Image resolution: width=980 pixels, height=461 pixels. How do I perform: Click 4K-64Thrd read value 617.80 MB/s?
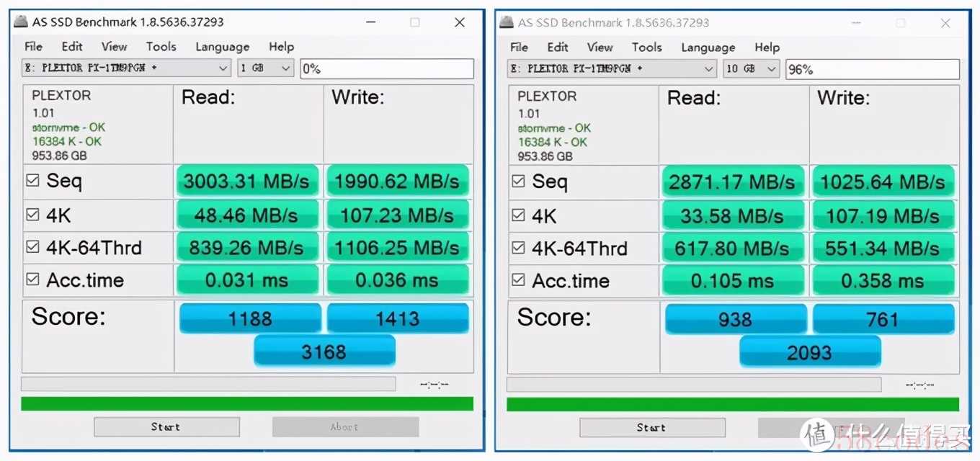733,248
